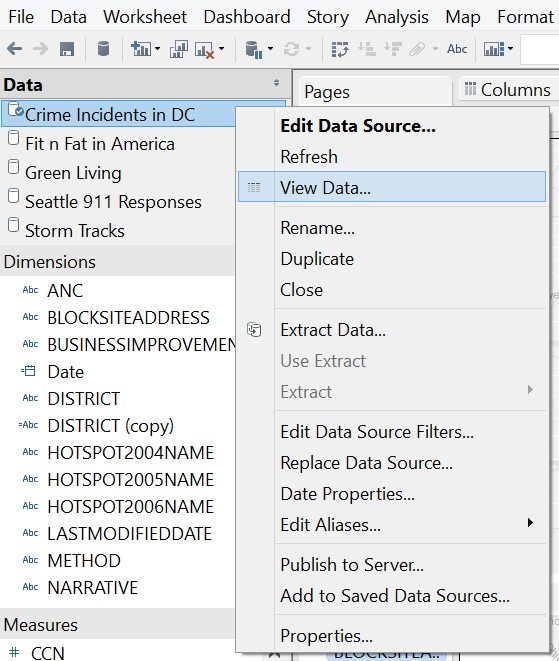Expand the Extract submenu arrow
The image size is (559, 661).
[x=530, y=390]
